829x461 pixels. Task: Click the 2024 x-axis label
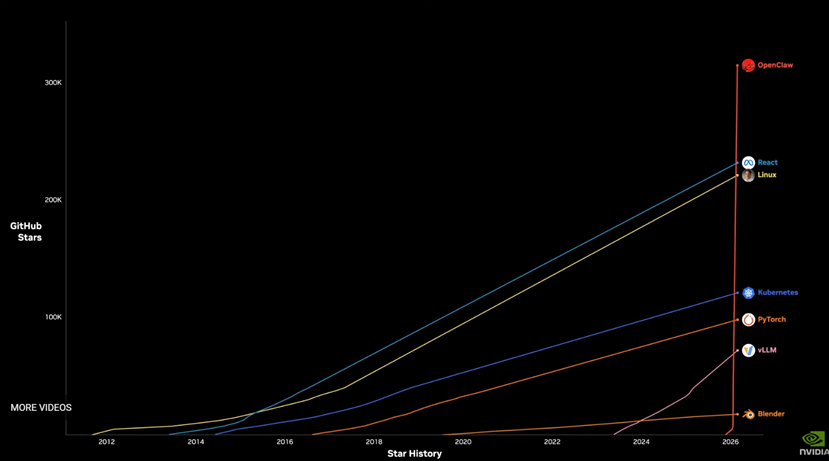(x=641, y=442)
